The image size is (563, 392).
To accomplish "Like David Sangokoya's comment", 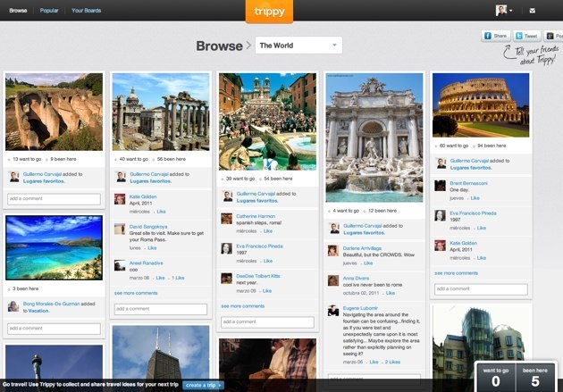I will point(152,248).
